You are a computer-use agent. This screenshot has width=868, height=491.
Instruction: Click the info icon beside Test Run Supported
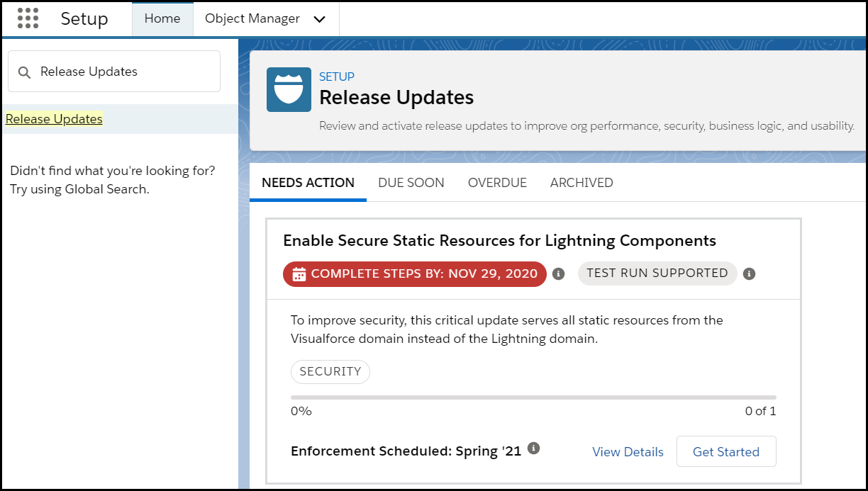click(x=749, y=273)
